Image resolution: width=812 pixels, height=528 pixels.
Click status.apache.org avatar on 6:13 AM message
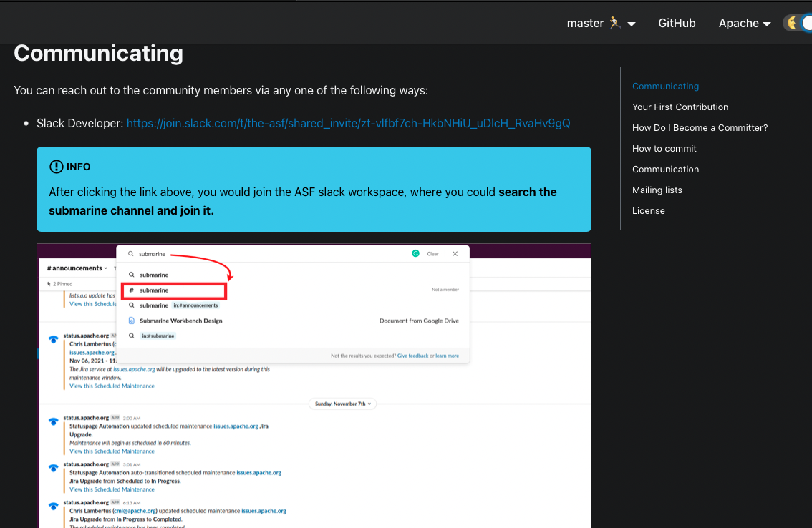(53, 507)
